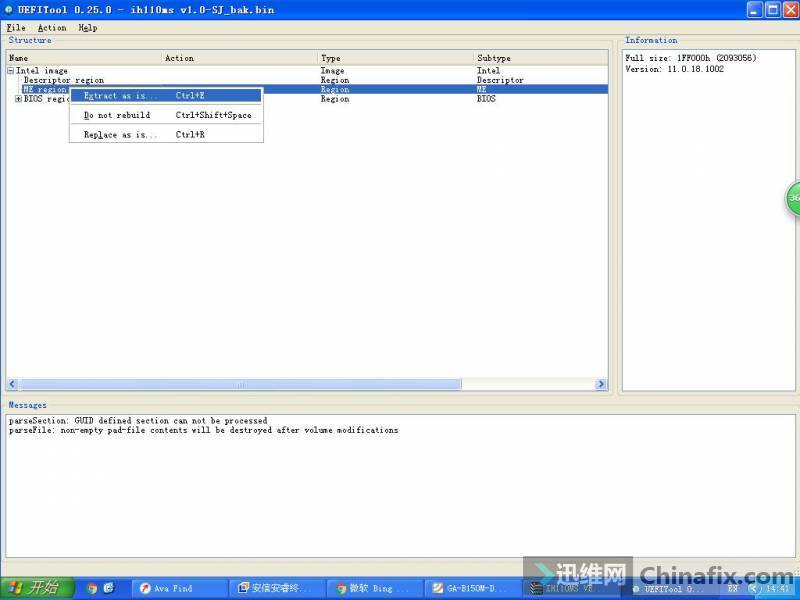
Task: Switch to the 安信安睿终 taskbar window
Action: pos(278,588)
